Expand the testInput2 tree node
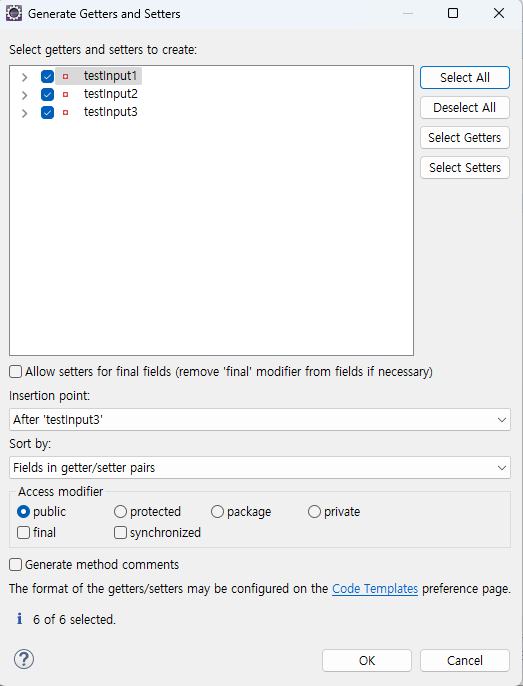The width and height of the screenshot is (523, 686). pyautogui.click(x=25, y=95)
